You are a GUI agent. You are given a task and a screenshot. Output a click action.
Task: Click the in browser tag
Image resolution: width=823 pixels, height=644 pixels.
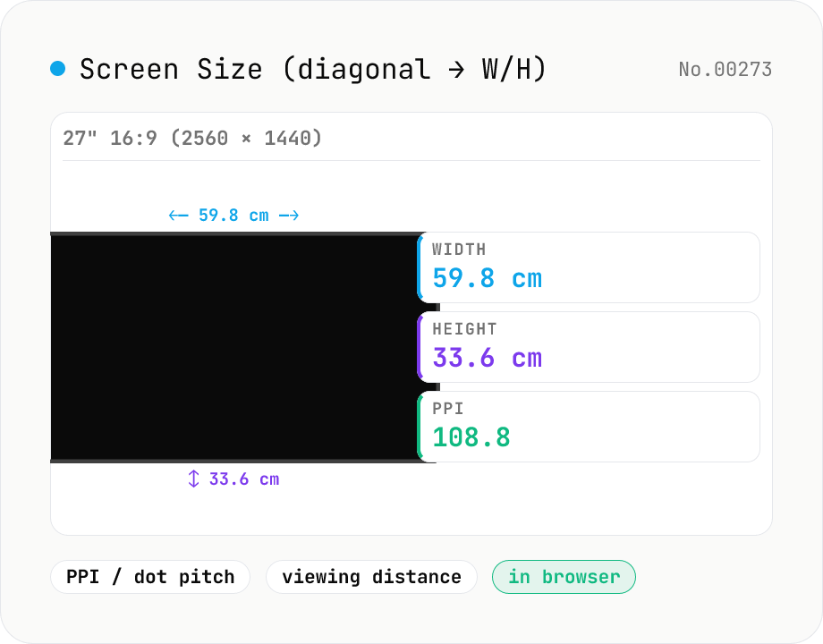tap(564, 577)
